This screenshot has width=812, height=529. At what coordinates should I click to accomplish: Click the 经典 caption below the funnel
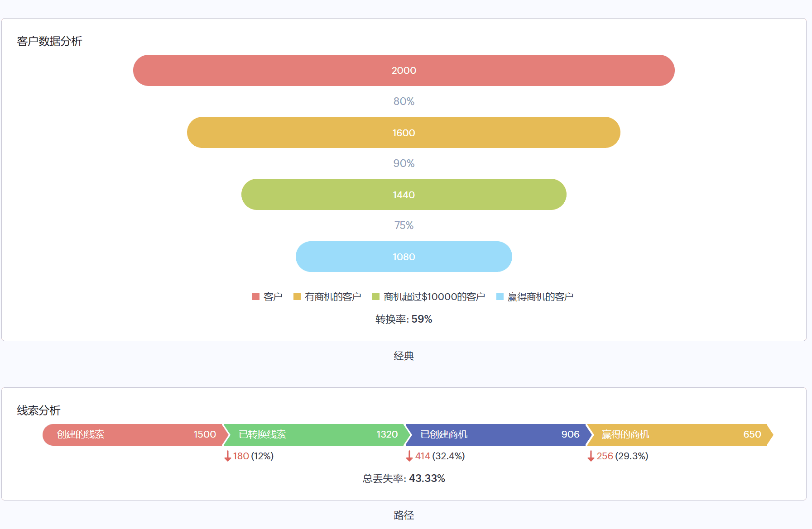[x=404, y=356]
